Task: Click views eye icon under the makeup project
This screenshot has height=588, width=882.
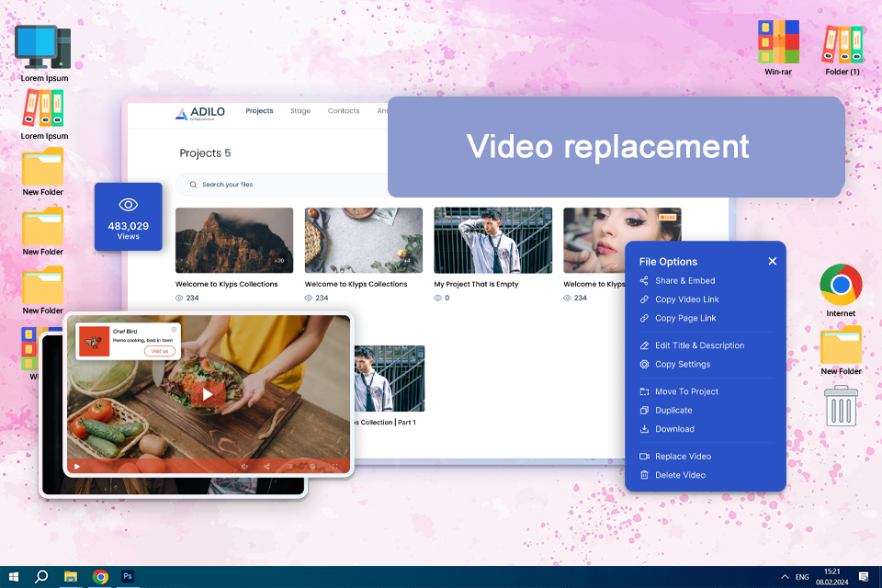Action: coord(567,299)
